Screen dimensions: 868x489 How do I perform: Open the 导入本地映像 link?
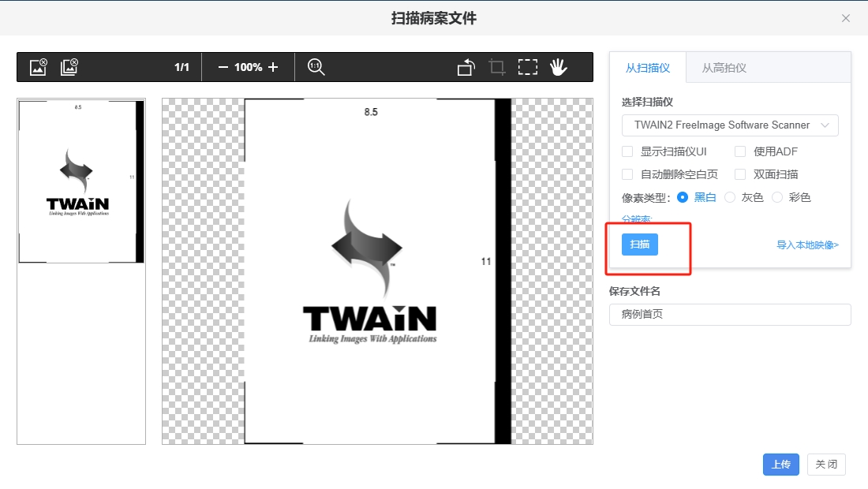(x=807, y=244)
